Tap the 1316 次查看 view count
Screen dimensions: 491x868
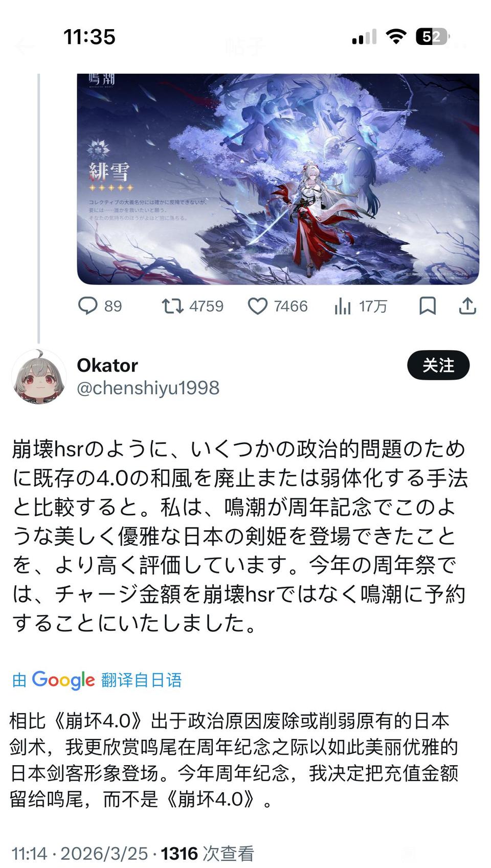(207, 853)
